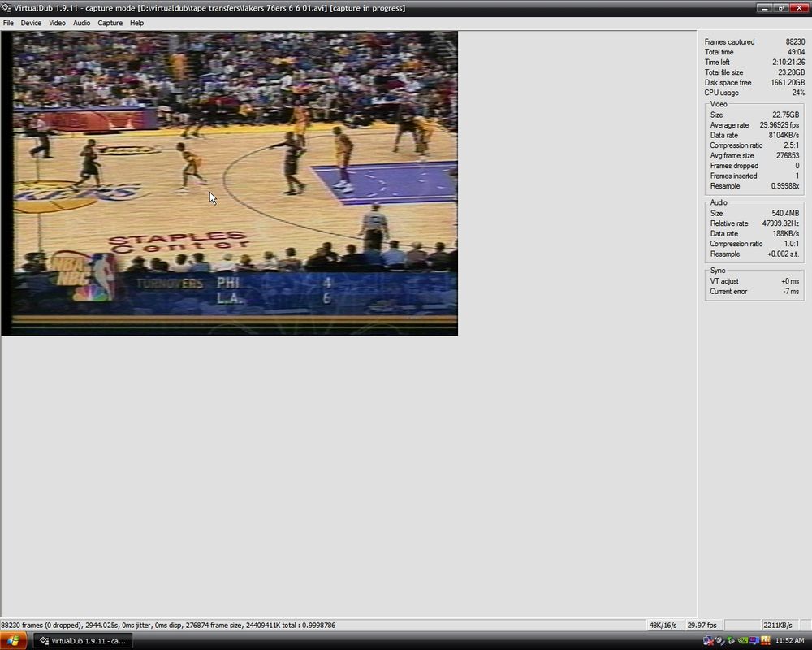Click the disconnected network tray icon

(x=708, y=641)
